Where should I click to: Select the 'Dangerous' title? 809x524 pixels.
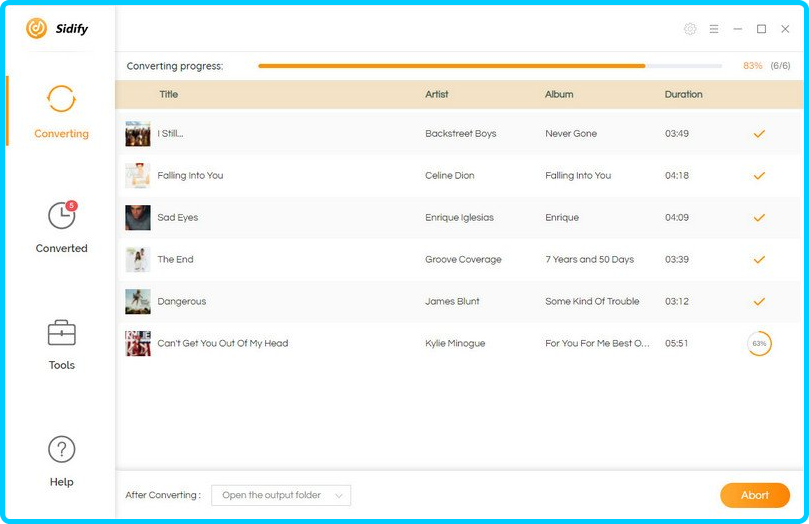point(182,301)
